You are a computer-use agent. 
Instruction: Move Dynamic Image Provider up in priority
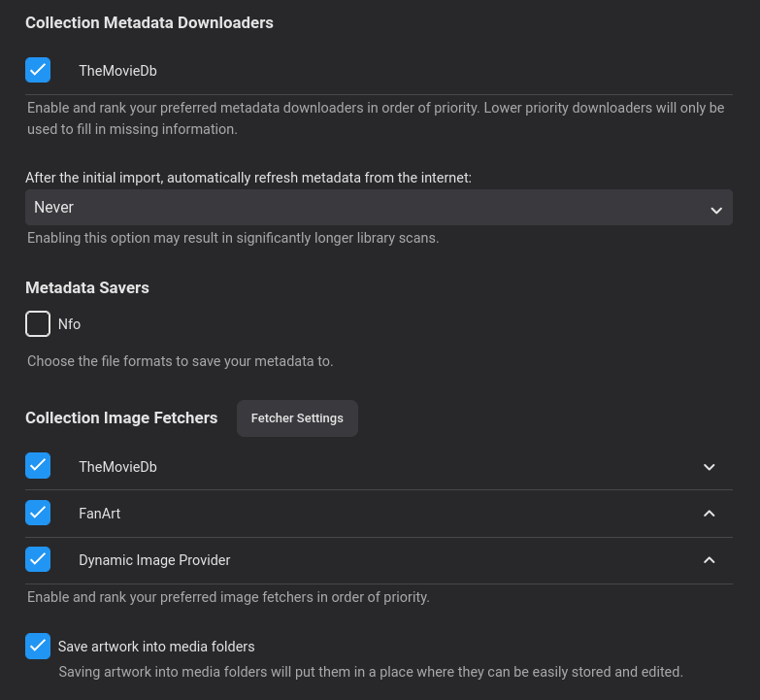710,560
